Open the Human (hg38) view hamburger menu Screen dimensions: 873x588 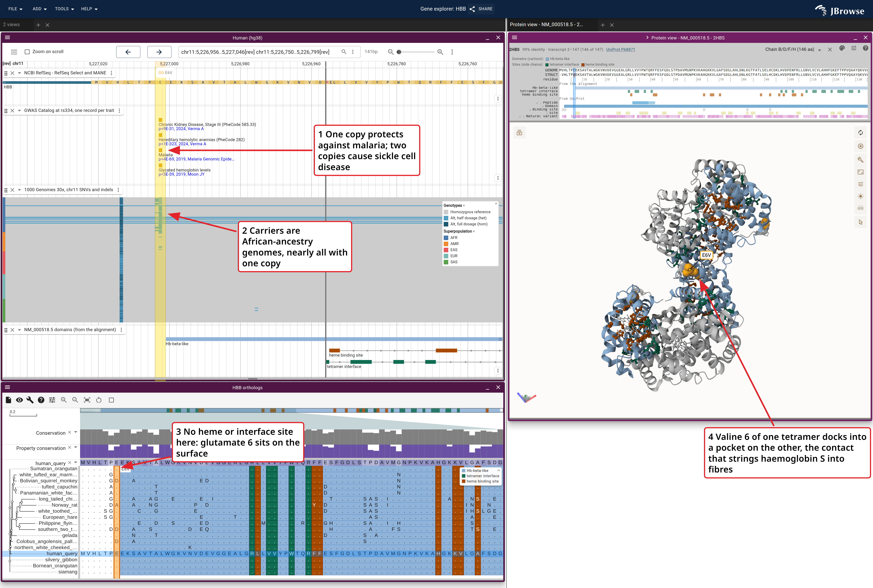(8, 38)
